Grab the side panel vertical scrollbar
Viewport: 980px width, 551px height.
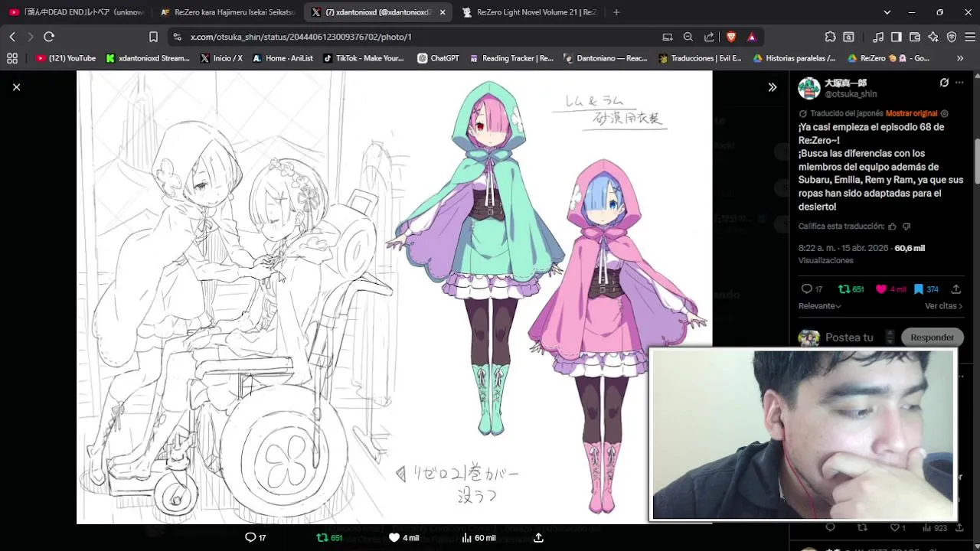(976, 161)
